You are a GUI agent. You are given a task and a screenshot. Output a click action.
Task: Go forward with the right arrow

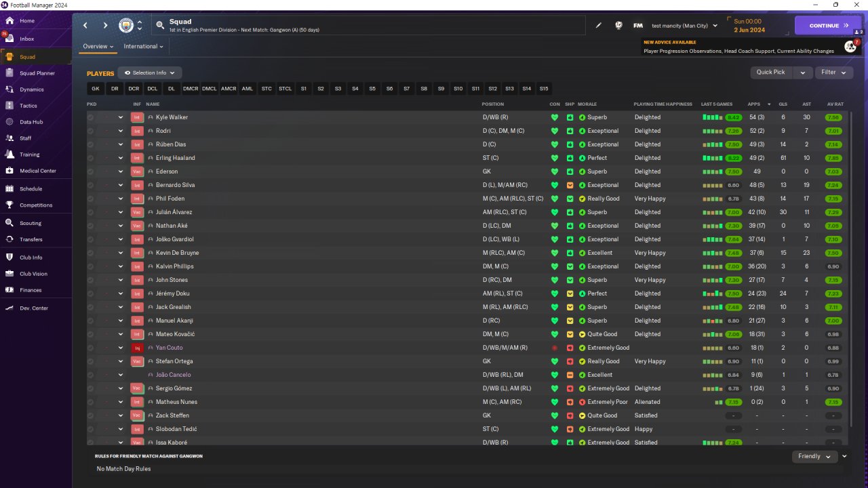coord(105,25)
